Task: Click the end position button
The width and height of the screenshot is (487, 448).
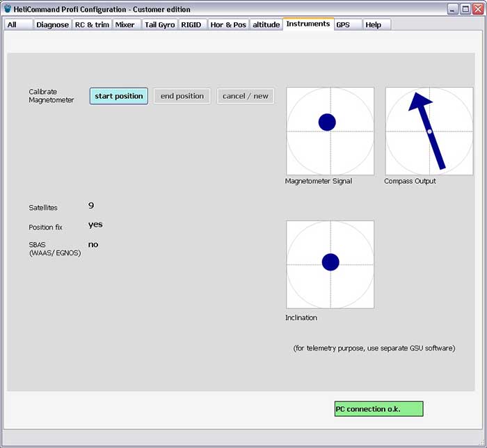Action: click(x=182, y=96)
